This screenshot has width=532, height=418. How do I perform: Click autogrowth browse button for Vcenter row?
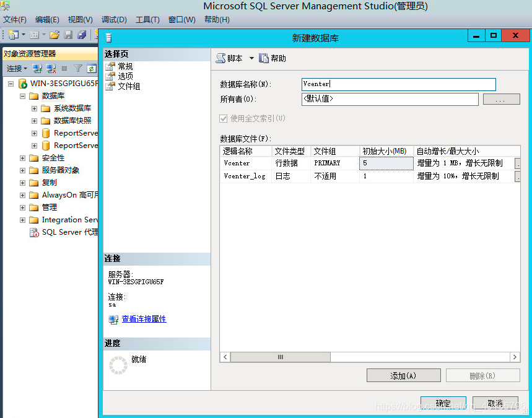[x=517, y=163]
